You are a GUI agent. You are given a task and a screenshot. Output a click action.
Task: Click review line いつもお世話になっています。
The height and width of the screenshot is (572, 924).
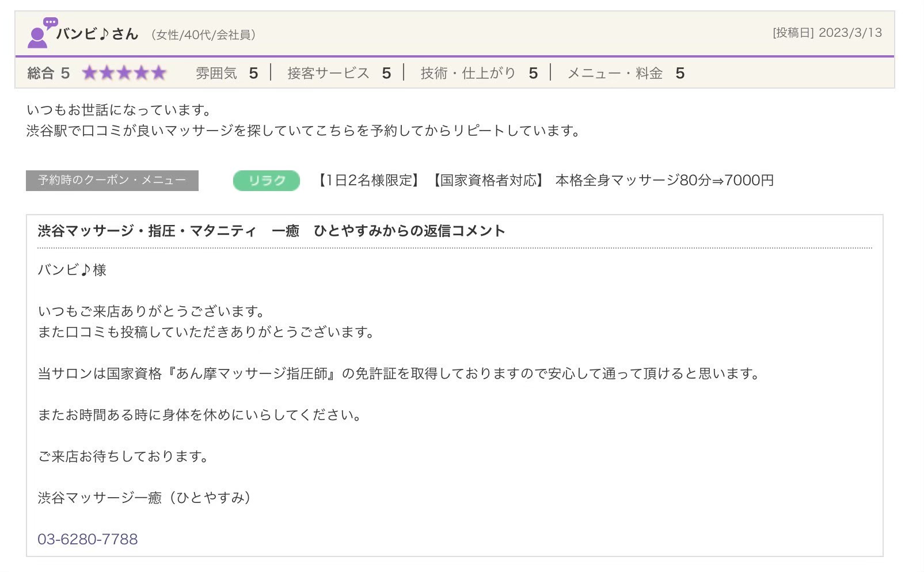pyautogui.click(x=119, y=109)
